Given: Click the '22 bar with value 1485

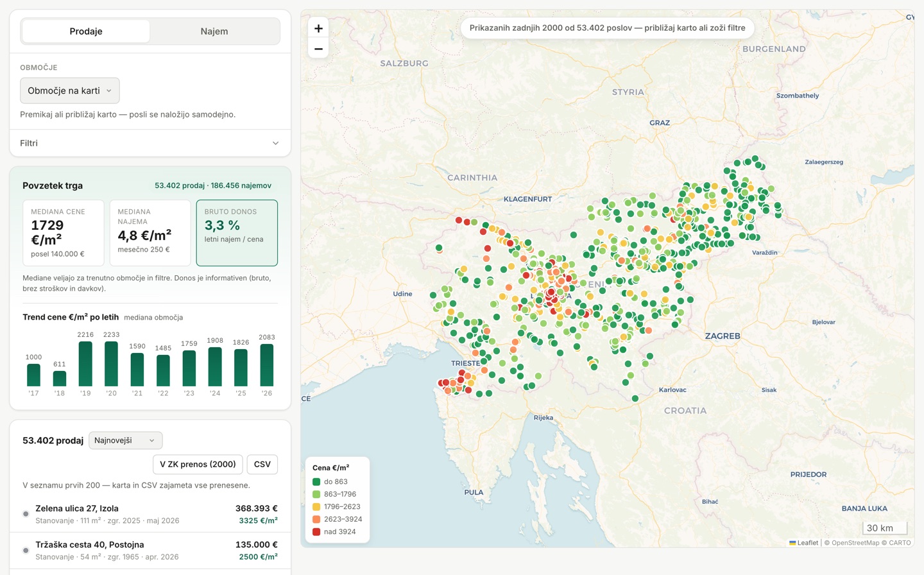Looking at the screenshot, I should click(163, 370).
